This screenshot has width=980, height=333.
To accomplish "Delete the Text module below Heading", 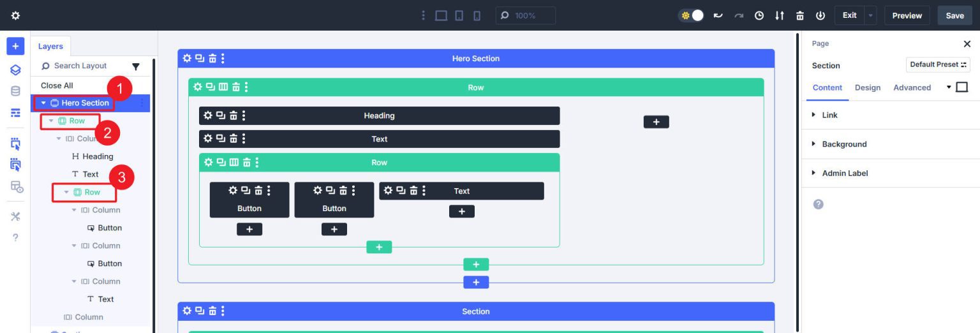I will coord(234,138).
